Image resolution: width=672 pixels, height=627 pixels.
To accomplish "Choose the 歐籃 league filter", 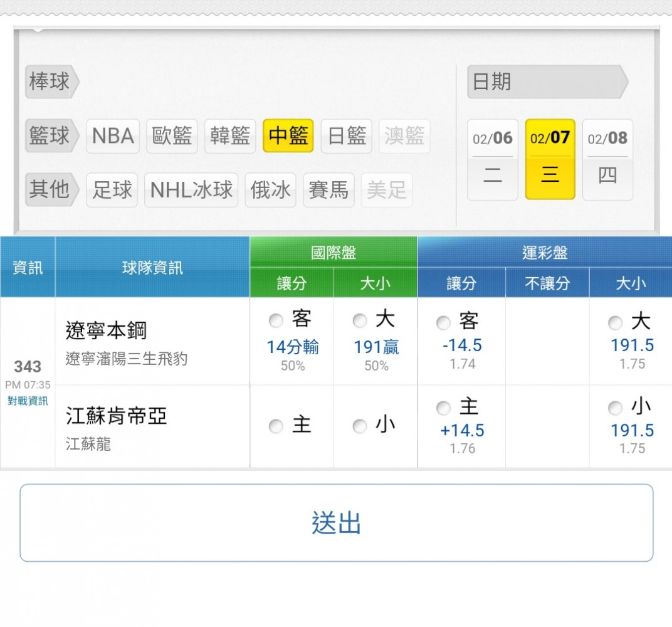I will 172,136.
